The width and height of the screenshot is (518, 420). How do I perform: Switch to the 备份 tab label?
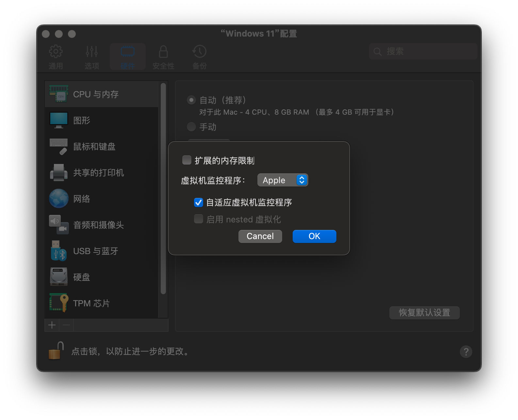click(x=200, y=66)
